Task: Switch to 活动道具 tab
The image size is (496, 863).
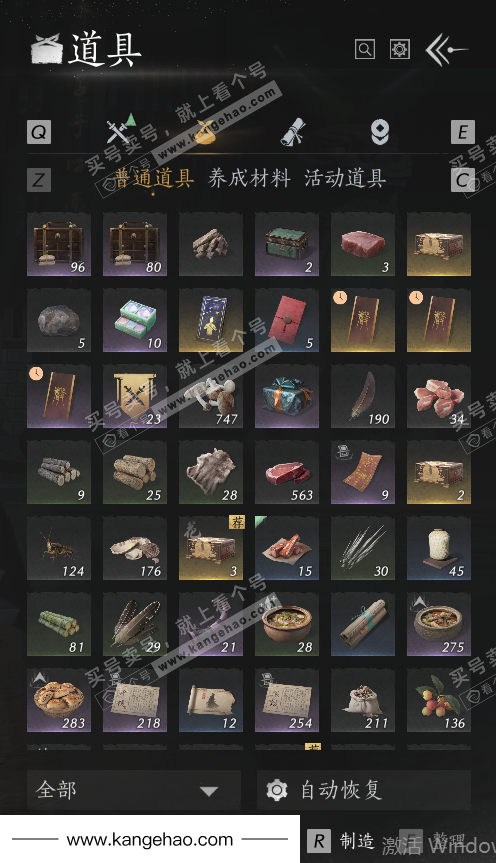Action: click(345, 178)
